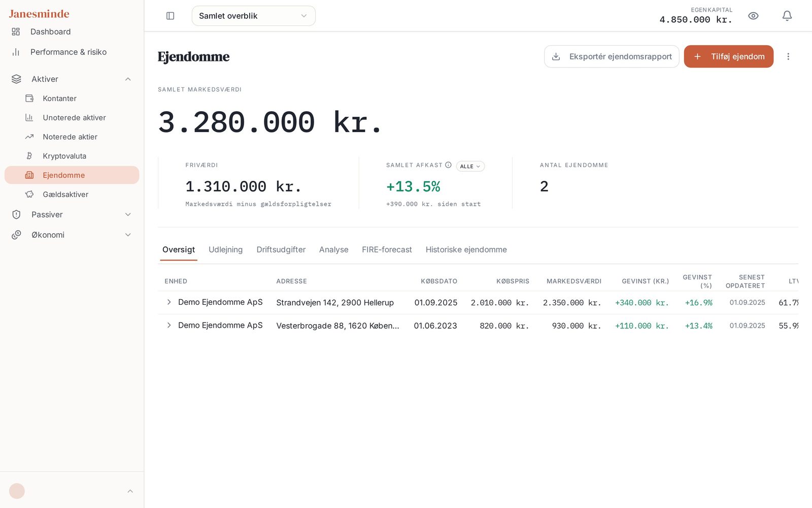The height and width of the screenshot is (508, 812).
Task: Click the 930.000 kr. market value cell
Action: [x=576, y=326]
